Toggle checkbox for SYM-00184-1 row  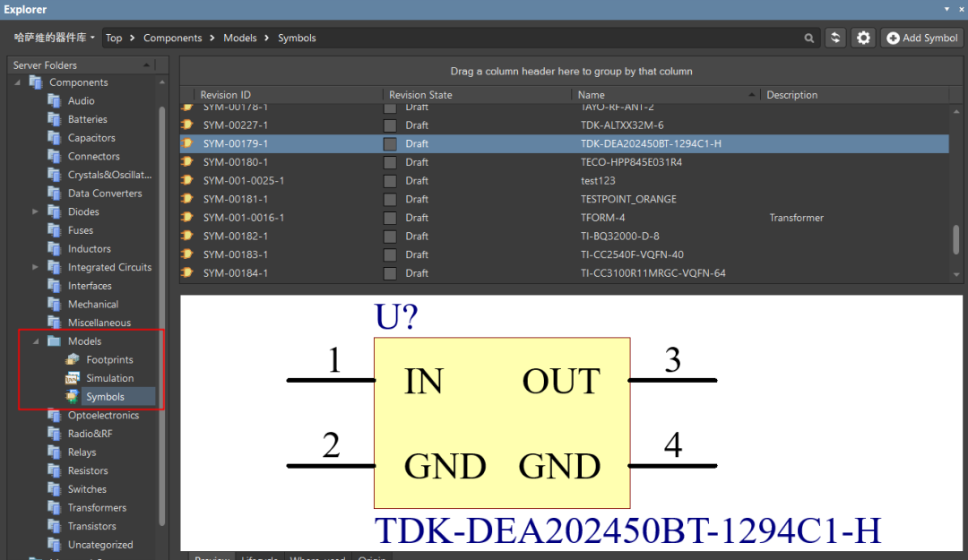point(390,273)
